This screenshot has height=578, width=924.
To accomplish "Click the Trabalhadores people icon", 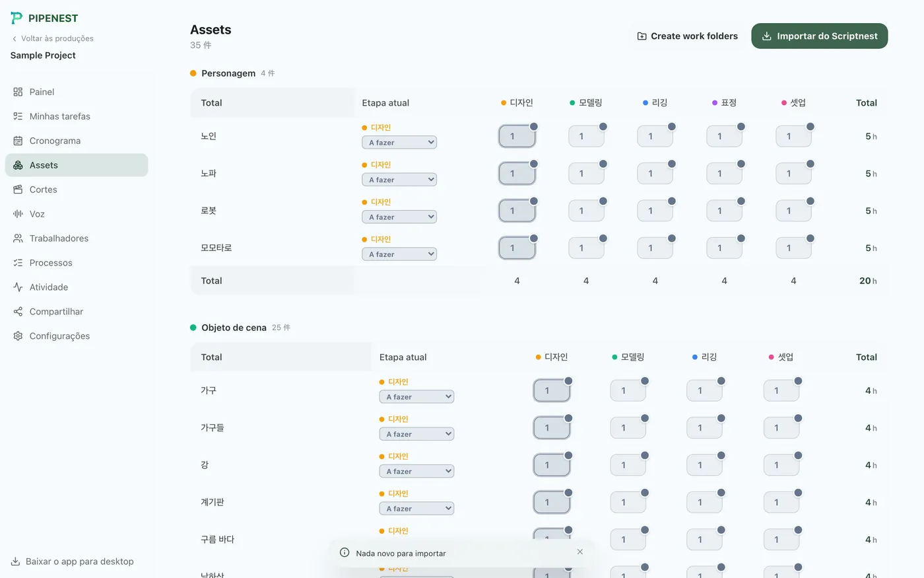I will click(x=18, y=238).
